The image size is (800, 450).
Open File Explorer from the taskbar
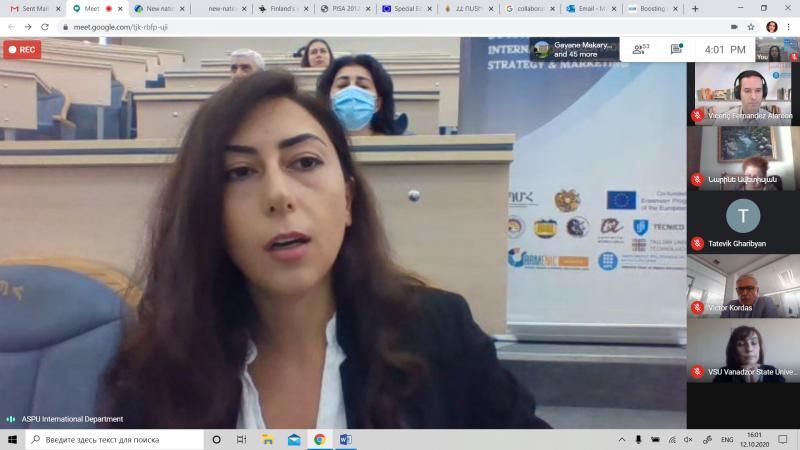[x=268, y=439]
